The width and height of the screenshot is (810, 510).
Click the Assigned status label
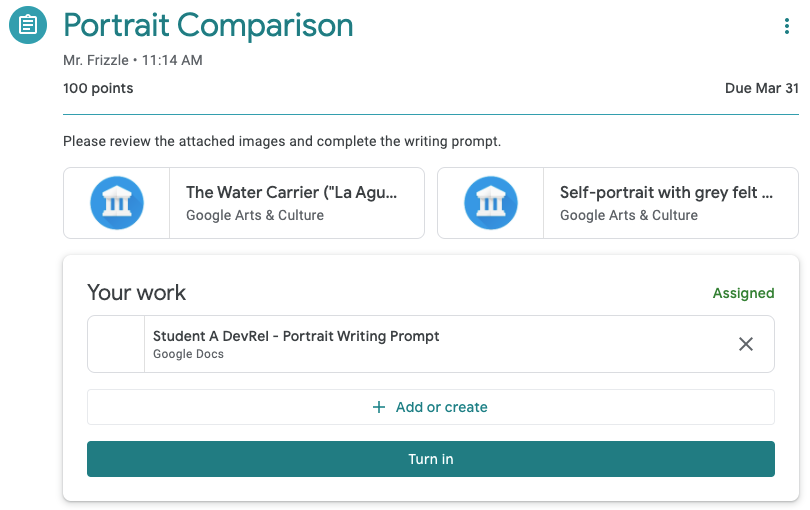(743, 293)
